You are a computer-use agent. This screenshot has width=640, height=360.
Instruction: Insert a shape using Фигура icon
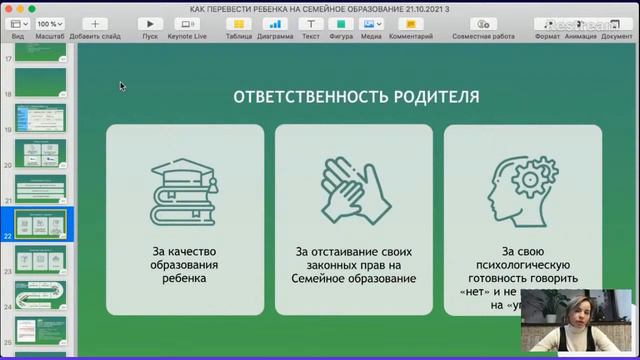[x=341, y=24]
